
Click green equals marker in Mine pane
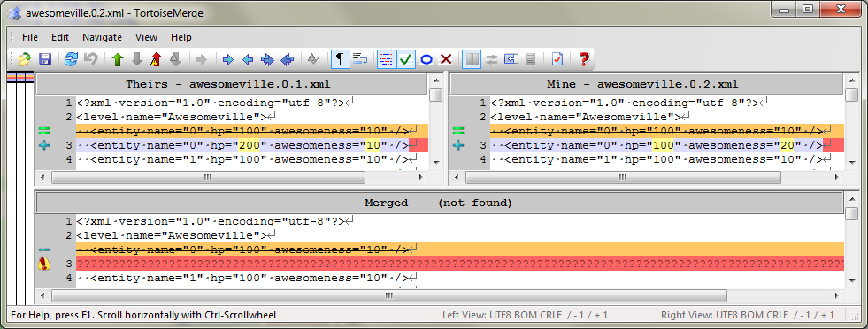(458, 131)
